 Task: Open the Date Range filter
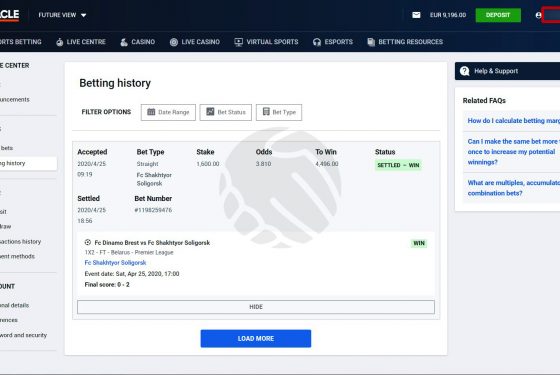(168, 112)
